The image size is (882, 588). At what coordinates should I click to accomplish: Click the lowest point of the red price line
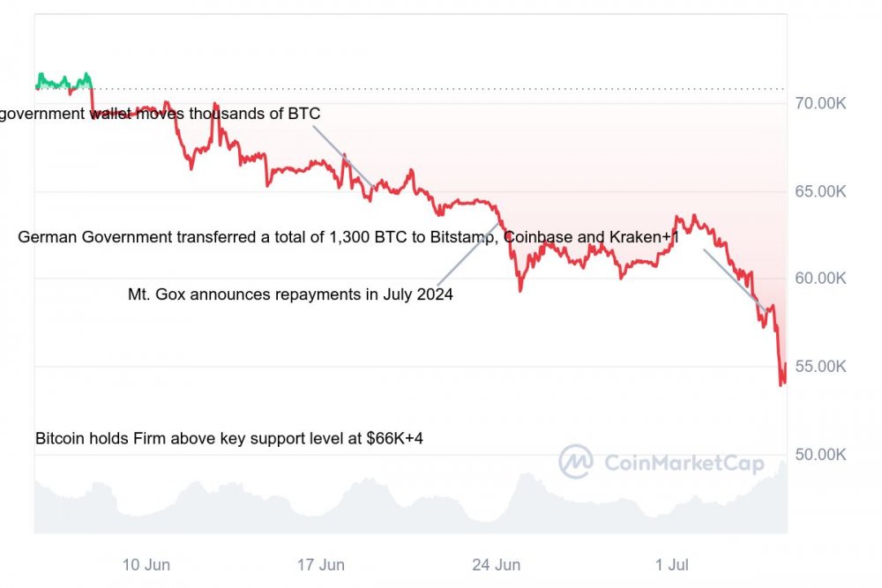(781, 384)
